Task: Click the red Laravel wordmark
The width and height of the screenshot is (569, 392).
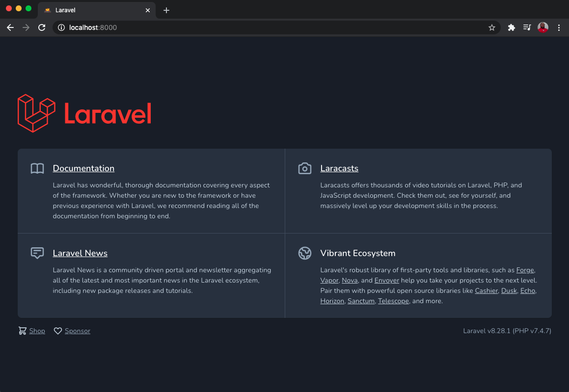Action: coord(108,113)
